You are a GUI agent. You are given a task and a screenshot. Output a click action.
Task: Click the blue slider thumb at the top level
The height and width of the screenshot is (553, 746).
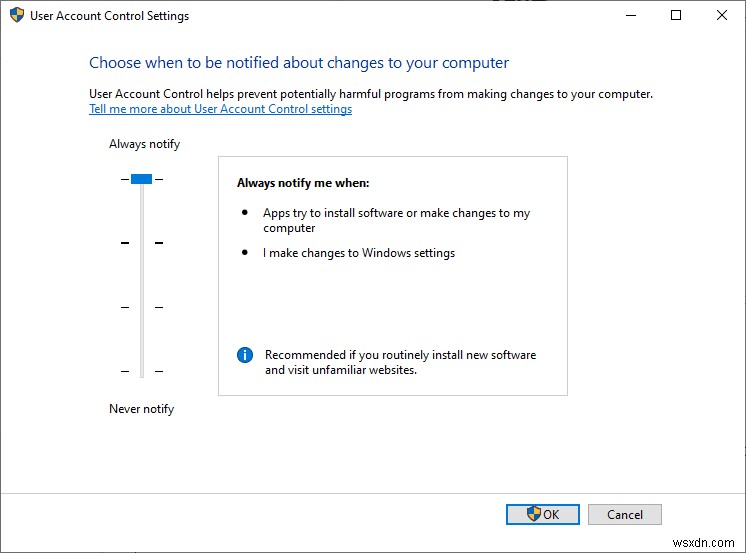[x=141, y=179]
